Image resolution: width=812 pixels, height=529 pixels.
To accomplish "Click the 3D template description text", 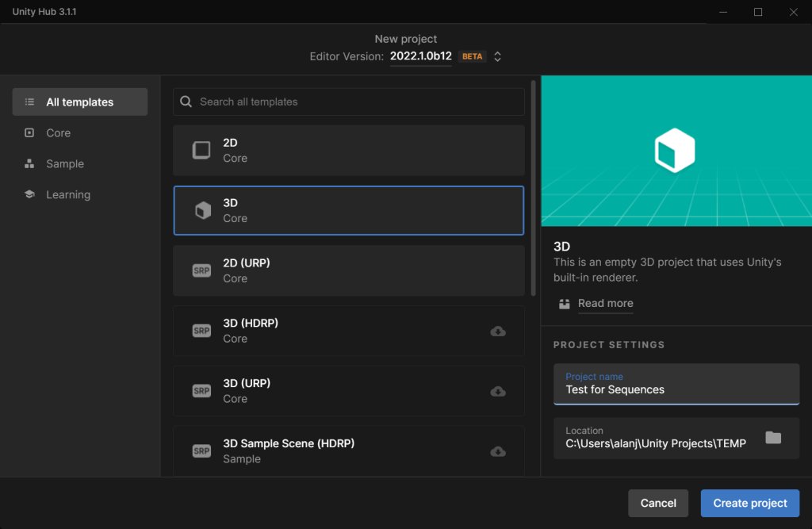I will click(667, 270).
